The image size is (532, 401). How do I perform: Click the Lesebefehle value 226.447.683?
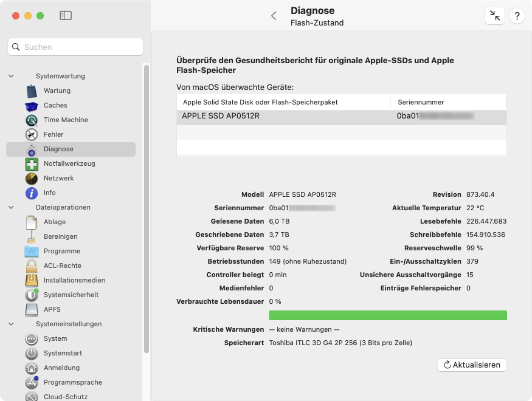tap(486, 221)
